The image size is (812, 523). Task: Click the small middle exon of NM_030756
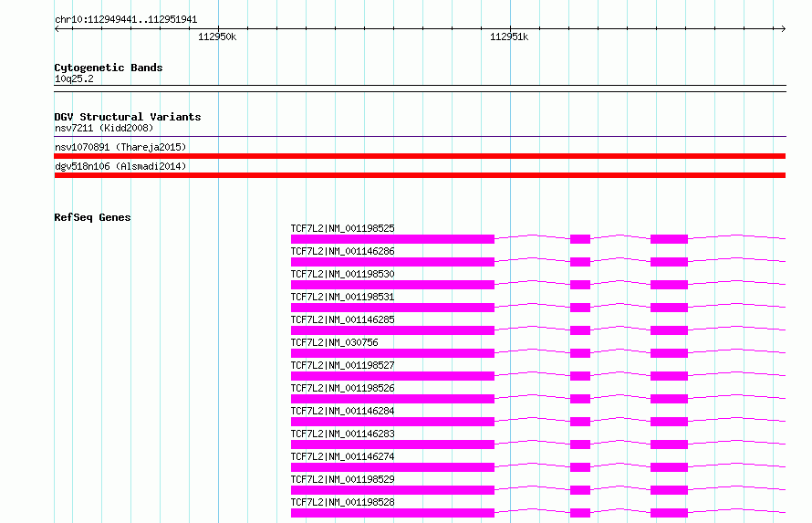pyautogui.click(x=580, y=353)
